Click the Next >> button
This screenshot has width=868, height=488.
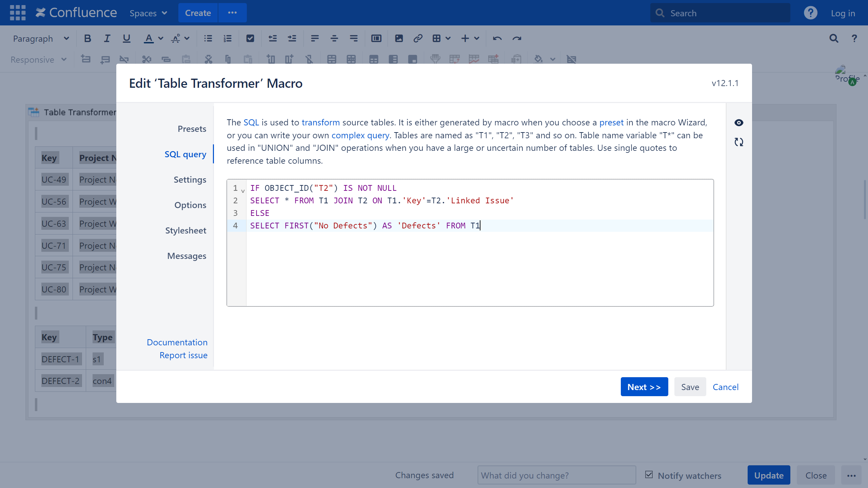pyautogui.click(x=644, y=387)
